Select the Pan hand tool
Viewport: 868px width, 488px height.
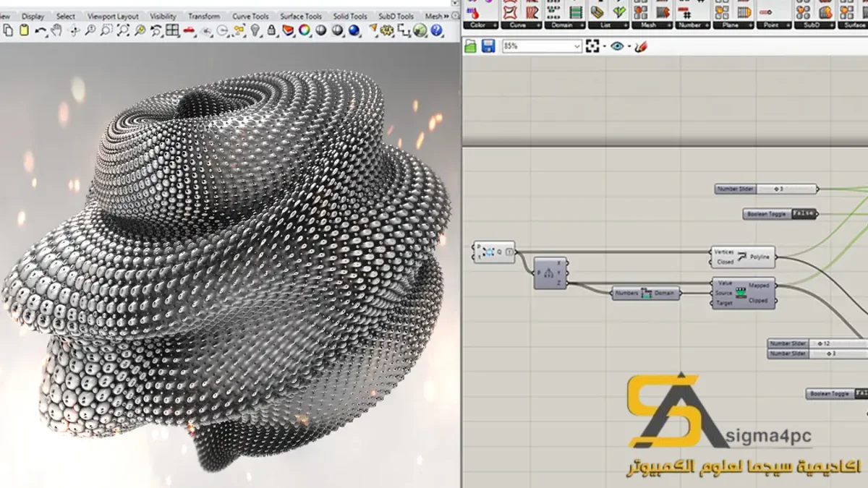pos(56,30)
